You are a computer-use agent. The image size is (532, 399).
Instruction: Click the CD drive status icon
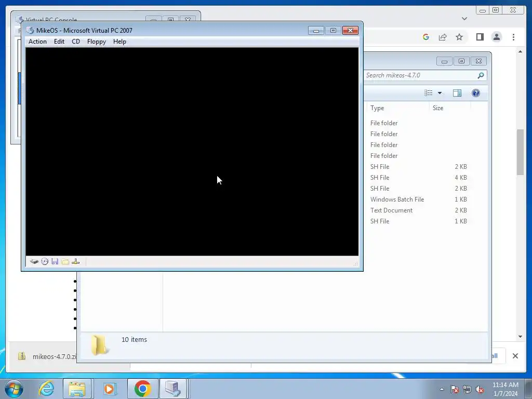(x=45, y=261)
